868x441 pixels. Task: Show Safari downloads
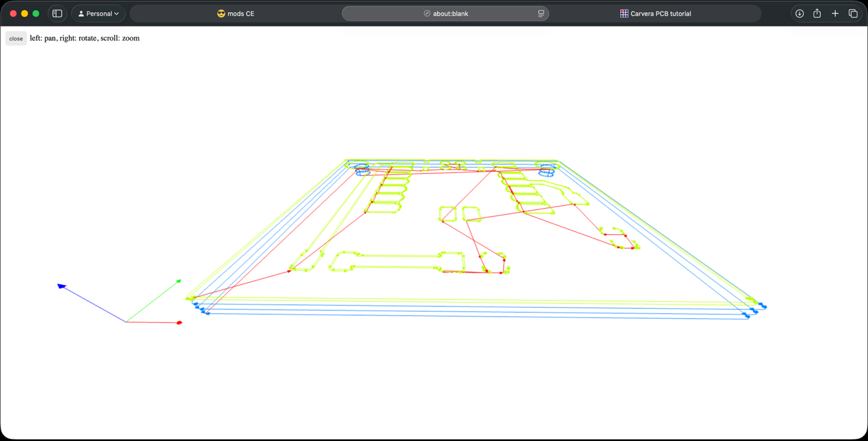coord(800,14)
